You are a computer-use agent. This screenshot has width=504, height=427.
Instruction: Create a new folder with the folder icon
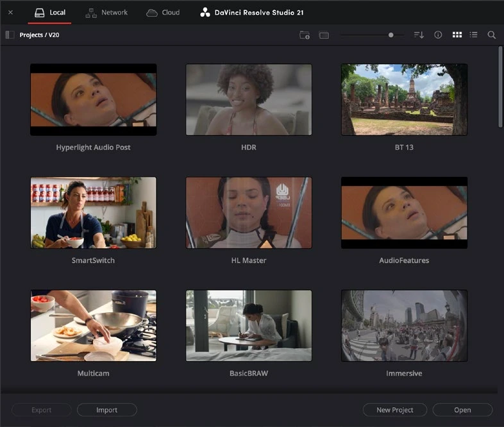305,35
